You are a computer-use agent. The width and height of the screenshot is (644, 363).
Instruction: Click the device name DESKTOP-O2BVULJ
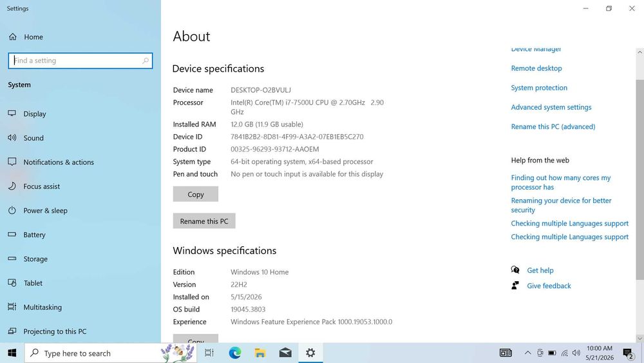pos(260,90)
